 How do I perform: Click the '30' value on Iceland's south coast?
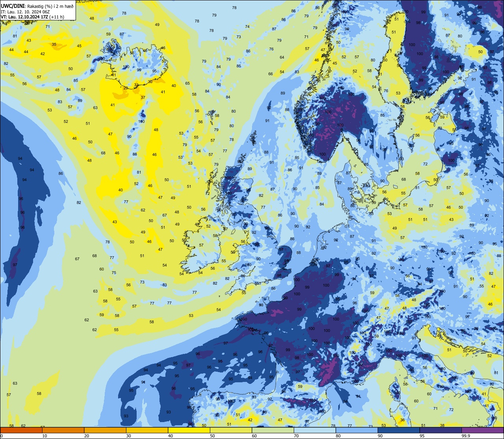point(150,82)
